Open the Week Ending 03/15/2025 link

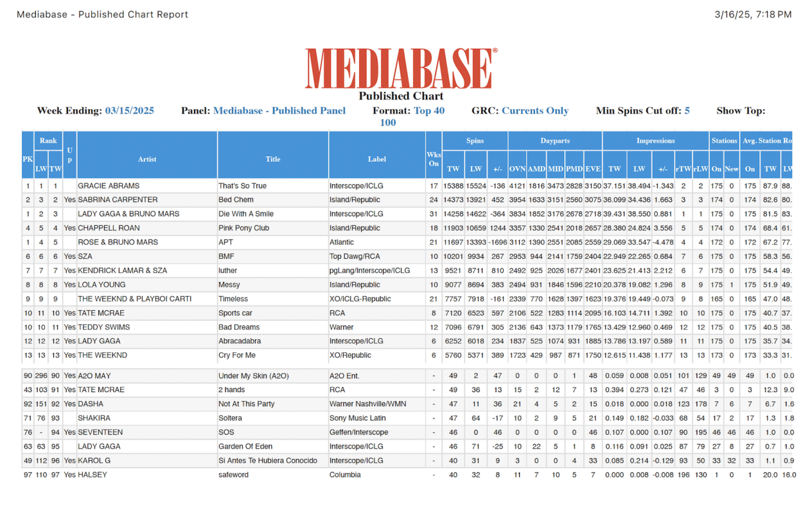129,110
